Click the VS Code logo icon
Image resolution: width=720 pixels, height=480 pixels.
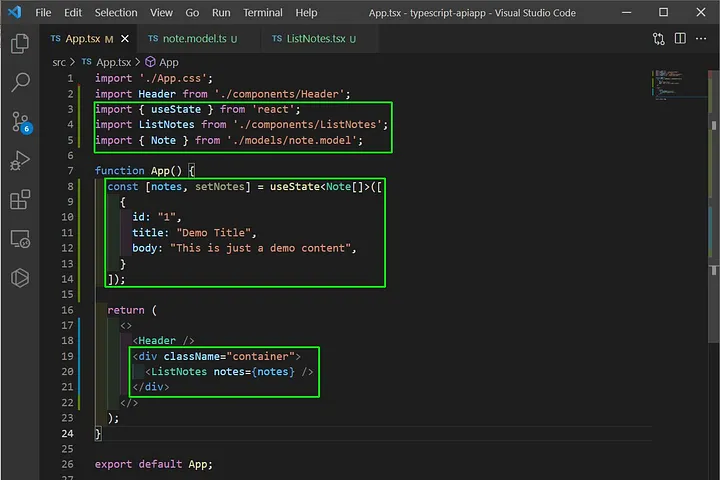point(15,12)
